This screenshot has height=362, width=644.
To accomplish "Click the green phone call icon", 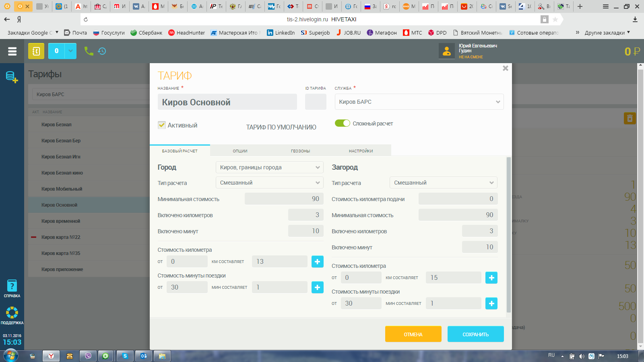I will pyautogui.click(x=89, y=51).
